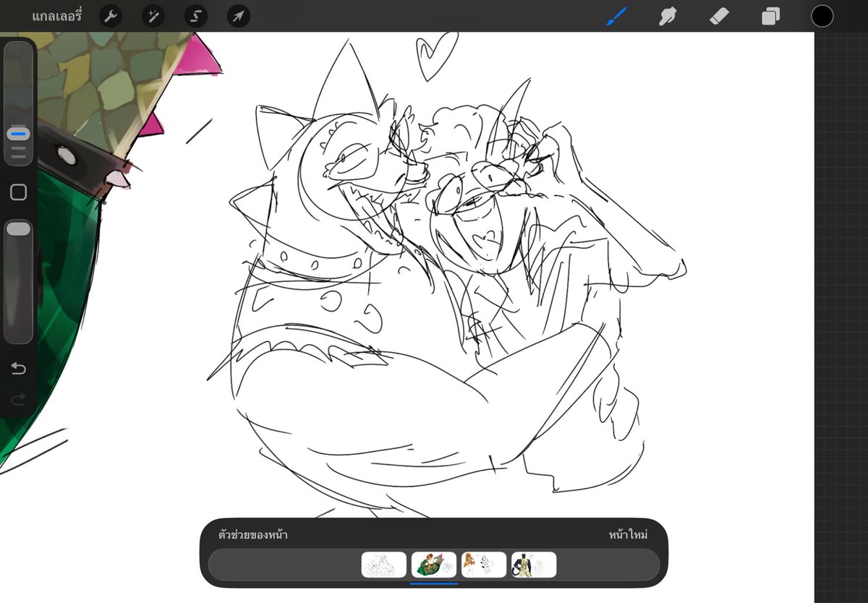
Task: Redo the last undone stroke
Action: [18, 399]
